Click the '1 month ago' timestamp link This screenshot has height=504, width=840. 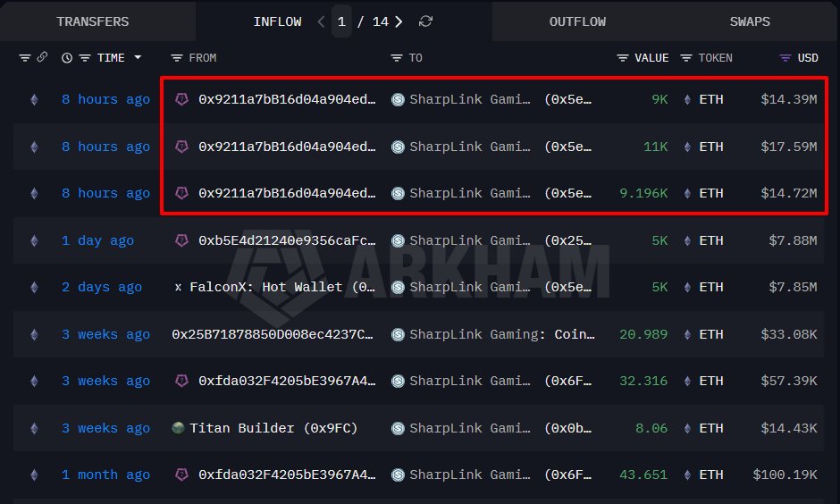click(x=105, y=475)
